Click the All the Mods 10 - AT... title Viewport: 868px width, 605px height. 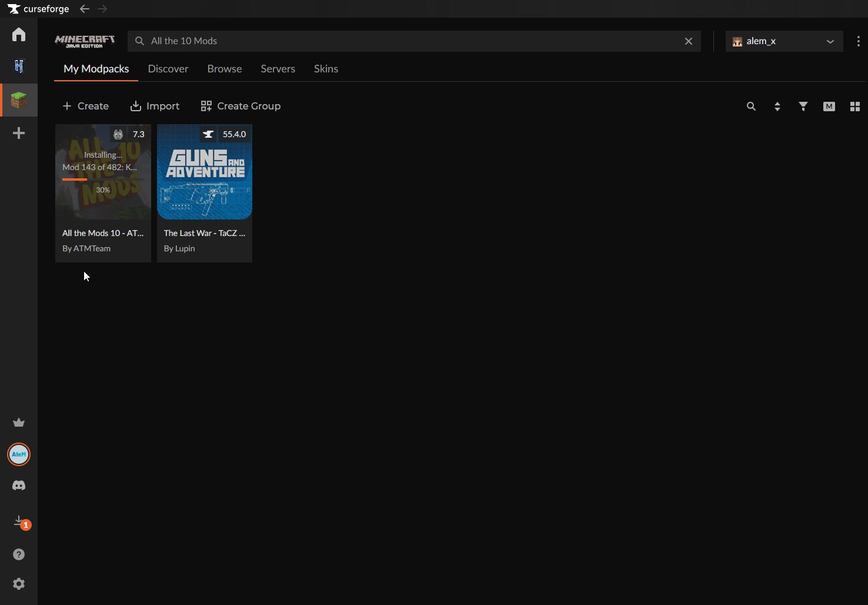coord(103,233)
